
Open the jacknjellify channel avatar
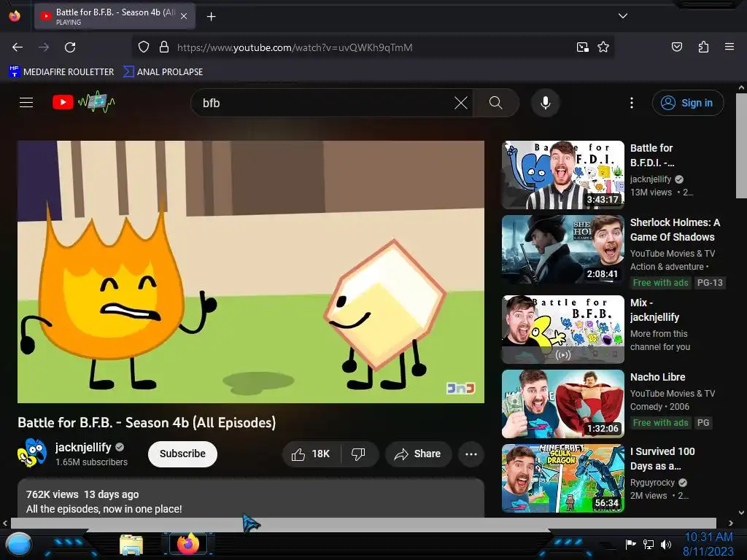coord(32,453)
